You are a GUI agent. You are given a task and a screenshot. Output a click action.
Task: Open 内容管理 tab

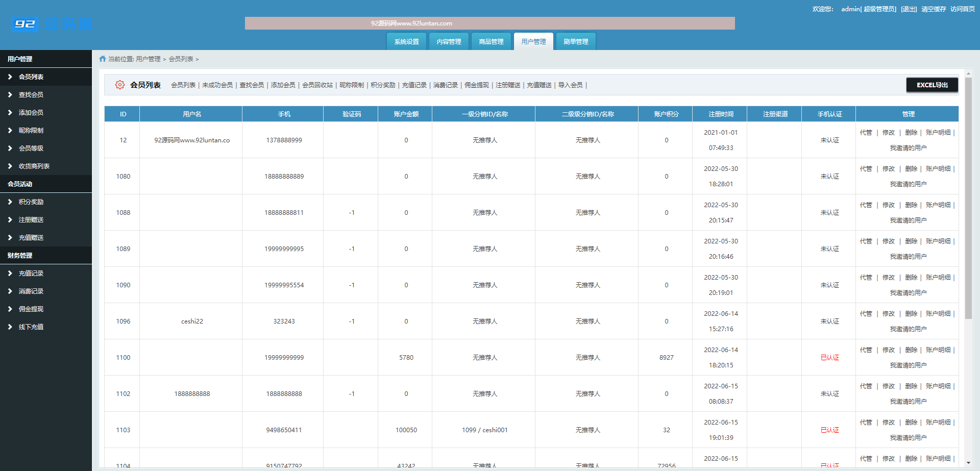449,41
